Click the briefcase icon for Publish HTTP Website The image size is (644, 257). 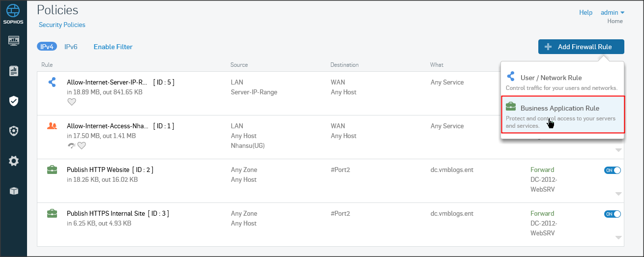click(x=52, y=170)
